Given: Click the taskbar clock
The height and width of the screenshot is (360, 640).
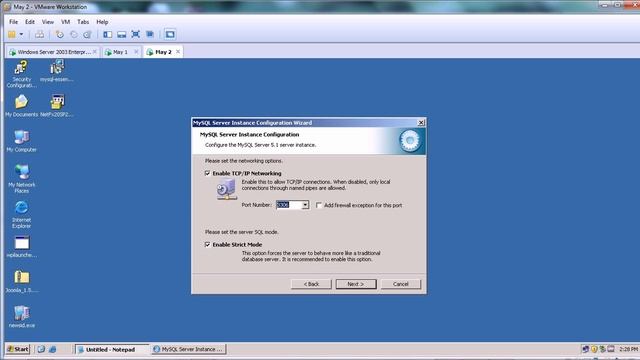Looking at the screenshot, I should pos(628,349).
